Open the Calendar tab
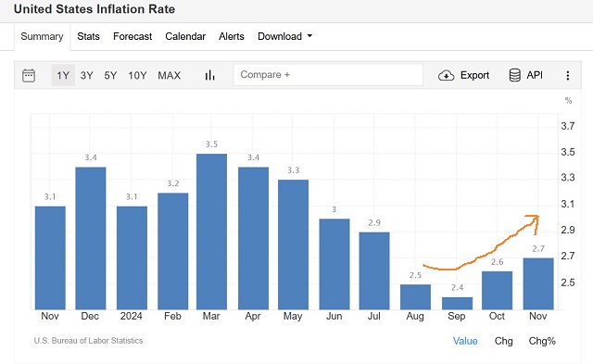 [x=185, y=36]
